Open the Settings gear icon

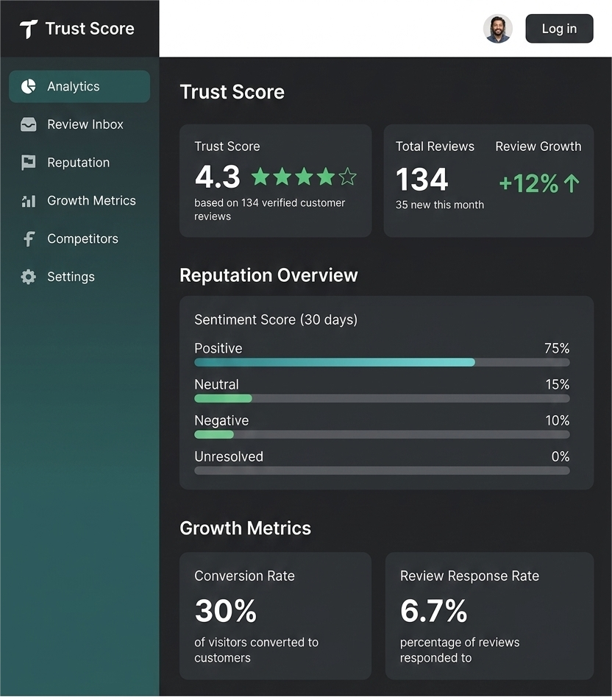pyautogui.click(x=27, y=277)
